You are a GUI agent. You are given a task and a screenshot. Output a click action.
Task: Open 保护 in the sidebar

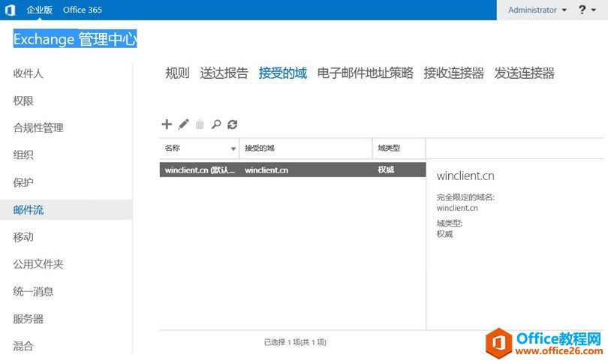click(23, 182)
